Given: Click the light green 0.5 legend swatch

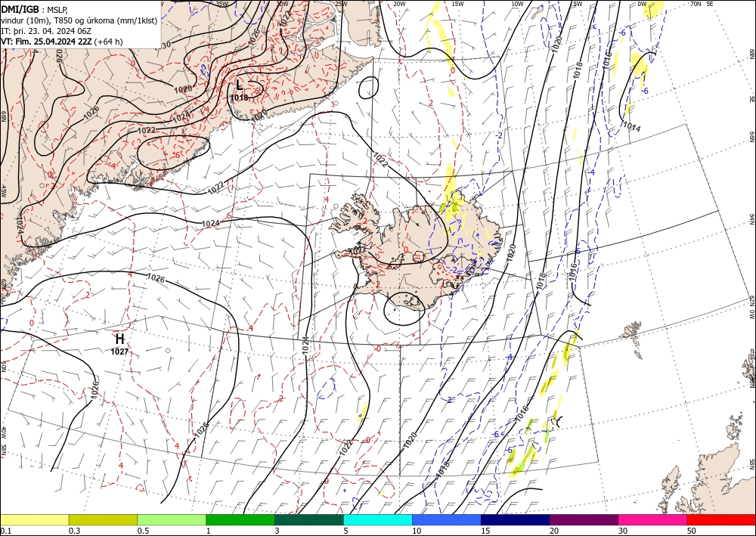Looking at the screenshot, I should [x=172, y=519].
